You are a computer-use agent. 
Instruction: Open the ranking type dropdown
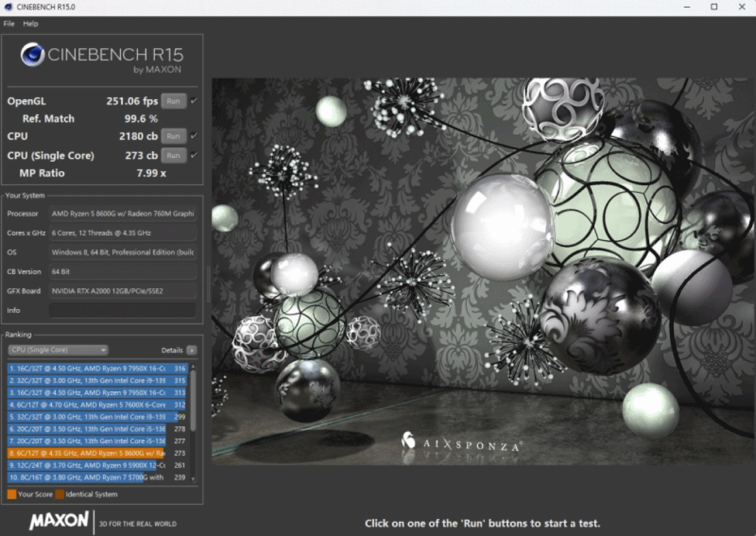(x=58, y=350)
